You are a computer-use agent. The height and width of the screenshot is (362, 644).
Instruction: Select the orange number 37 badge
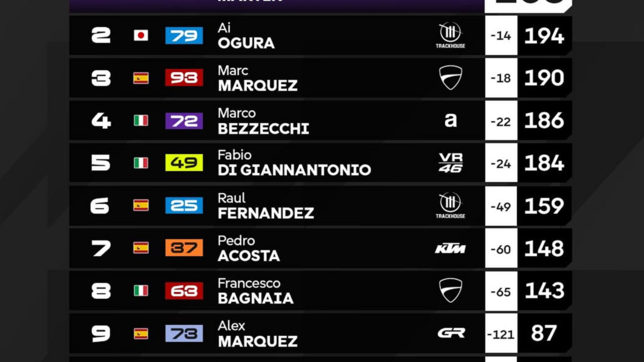[x=184, y=248]
